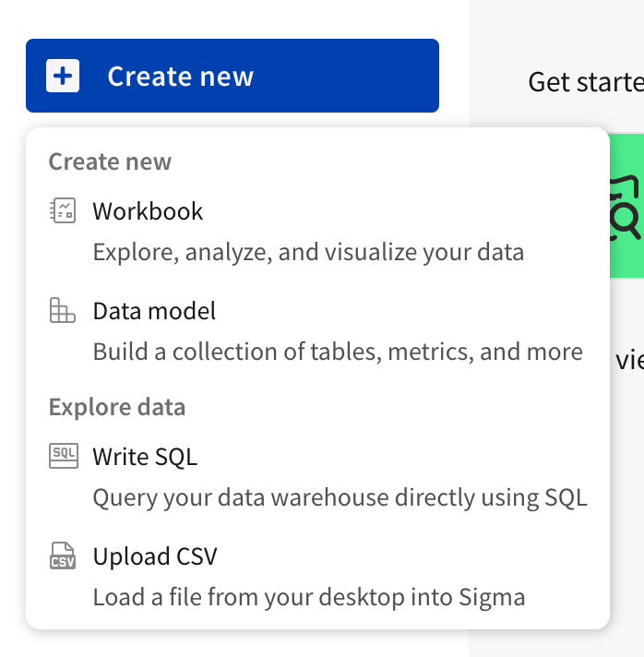Collapse the Create new dropdown button
The image size is (644, 657).
(232, 76)
